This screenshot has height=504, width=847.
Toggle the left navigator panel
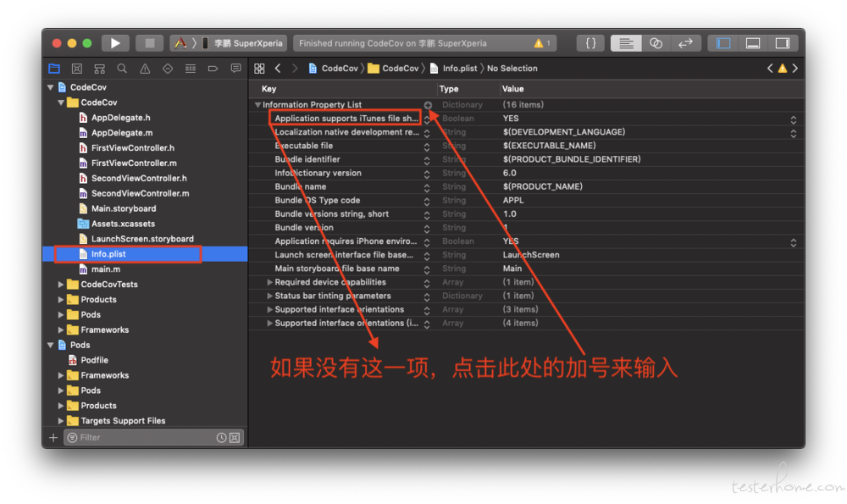coord(723,43)
